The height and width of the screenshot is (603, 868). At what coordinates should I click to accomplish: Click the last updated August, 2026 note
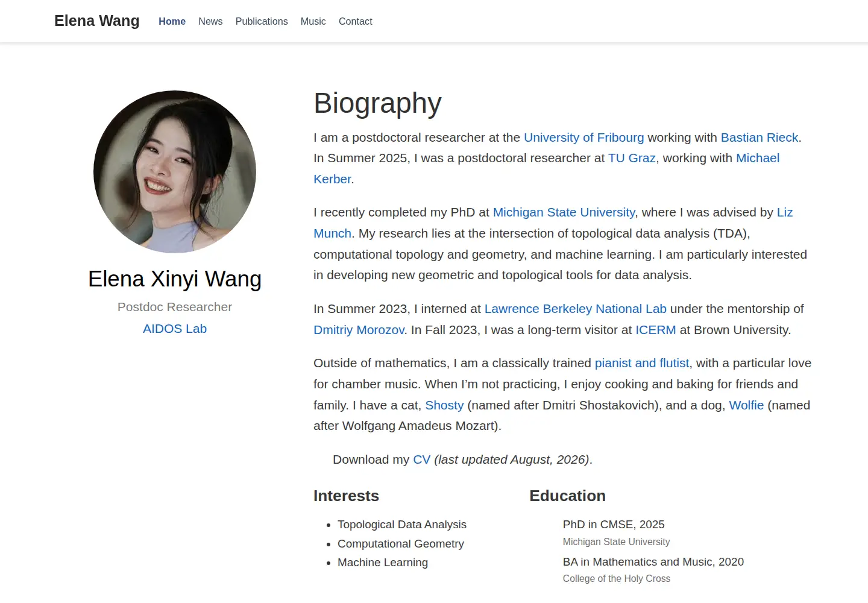(x=512, y=459)
